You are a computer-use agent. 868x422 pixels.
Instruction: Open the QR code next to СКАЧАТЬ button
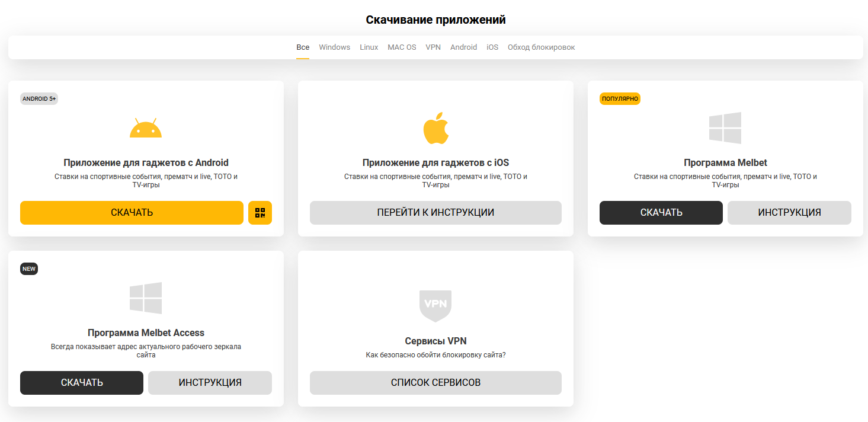click(x=260, y=212)
